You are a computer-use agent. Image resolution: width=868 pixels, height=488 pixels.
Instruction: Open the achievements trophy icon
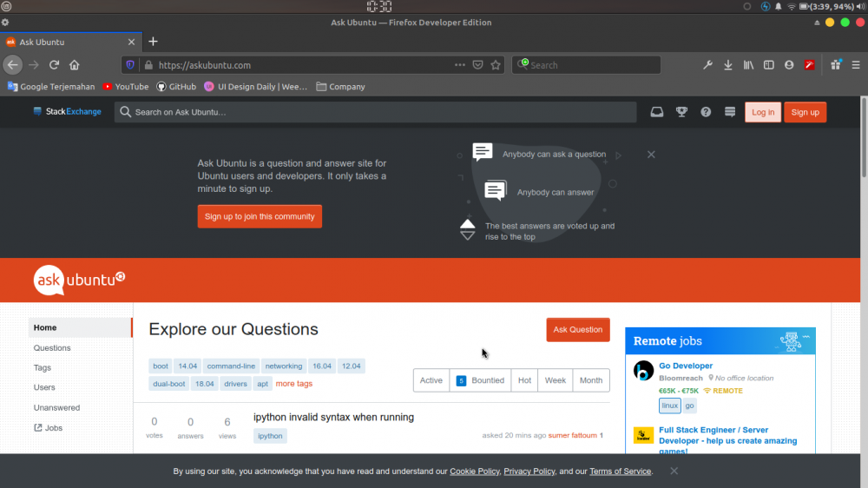681,112
